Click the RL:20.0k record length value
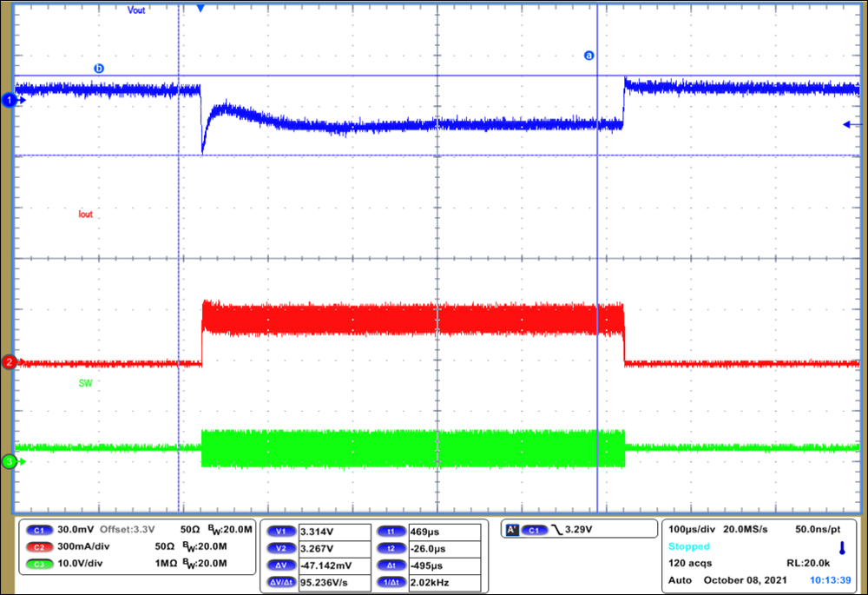Viewport: 868px width, 595px height. pyautogui.click(x=810, y=562)
